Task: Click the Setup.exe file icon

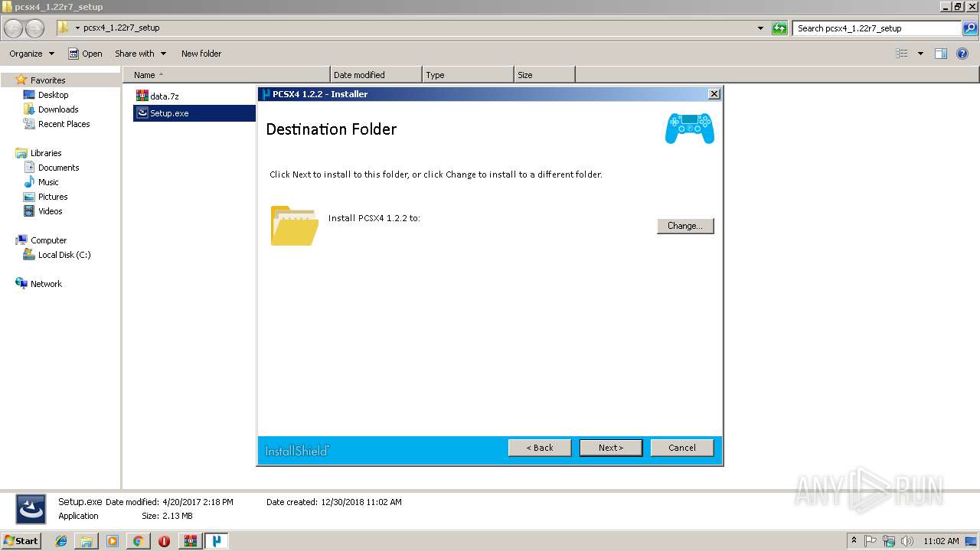Action: pos(142,112)
